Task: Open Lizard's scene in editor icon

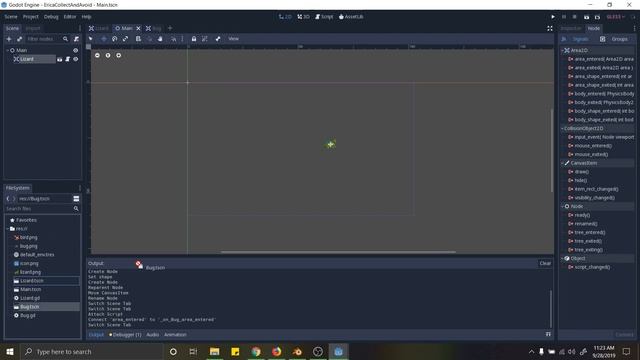Action: [x=60, y=59]
